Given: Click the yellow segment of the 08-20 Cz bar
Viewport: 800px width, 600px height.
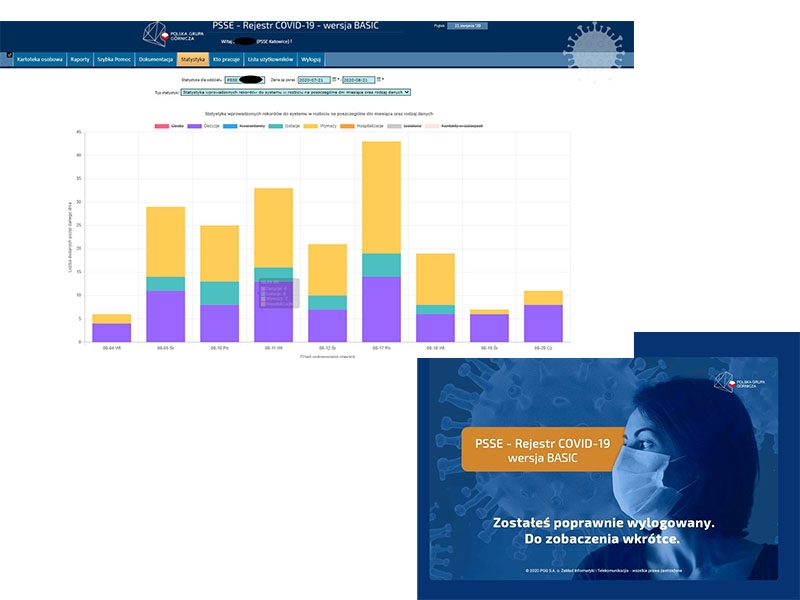Looking at the screenshot, I should [543, 298].
